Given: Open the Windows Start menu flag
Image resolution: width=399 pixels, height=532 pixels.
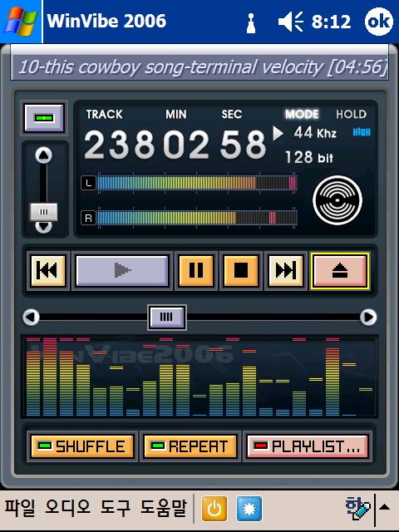Looking at the screenshot, I should coord(21,21).
